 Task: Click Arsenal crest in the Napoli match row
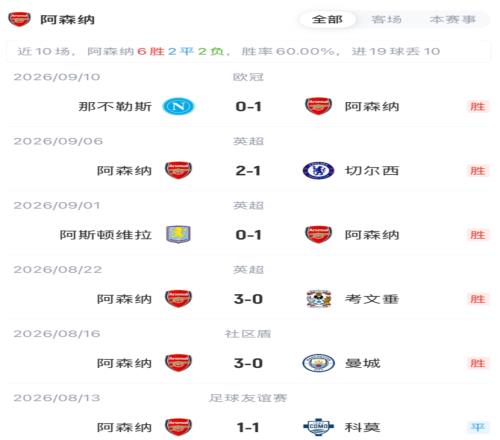[318, 106]
